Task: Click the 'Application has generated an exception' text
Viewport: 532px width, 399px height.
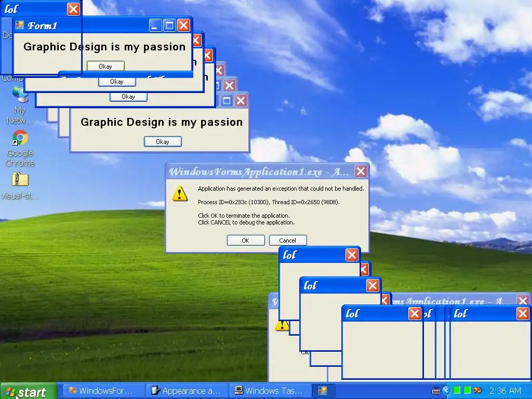Action: (281, 189)
